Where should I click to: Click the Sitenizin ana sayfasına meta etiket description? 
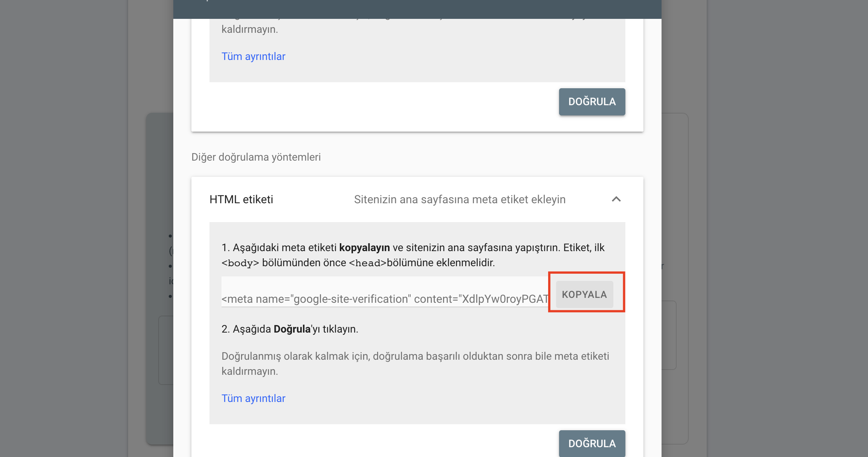pos(460,199)
